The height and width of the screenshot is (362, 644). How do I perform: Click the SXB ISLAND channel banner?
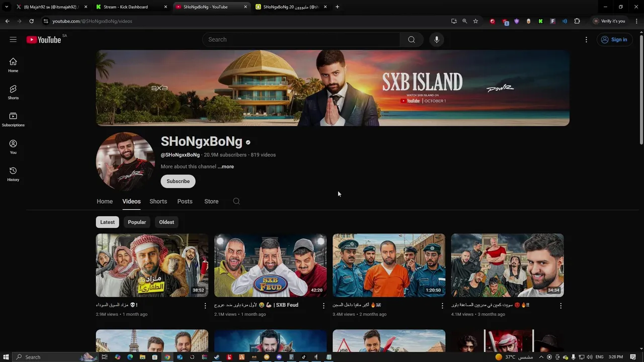tap(333, 87)
